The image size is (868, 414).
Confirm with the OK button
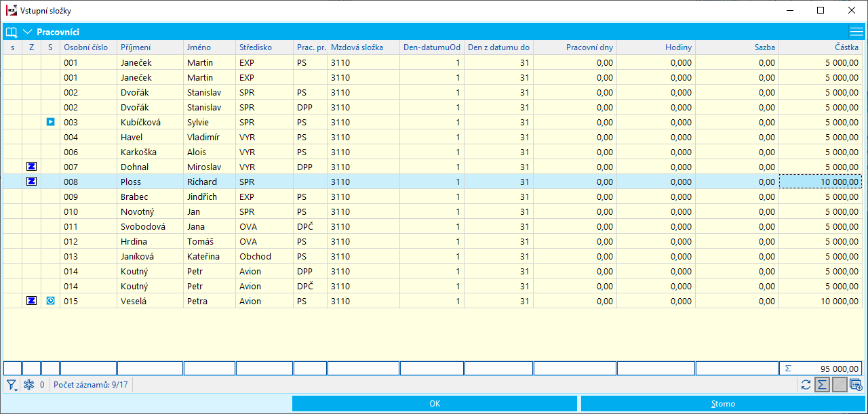pyautogui.click(x=435, y=404)
